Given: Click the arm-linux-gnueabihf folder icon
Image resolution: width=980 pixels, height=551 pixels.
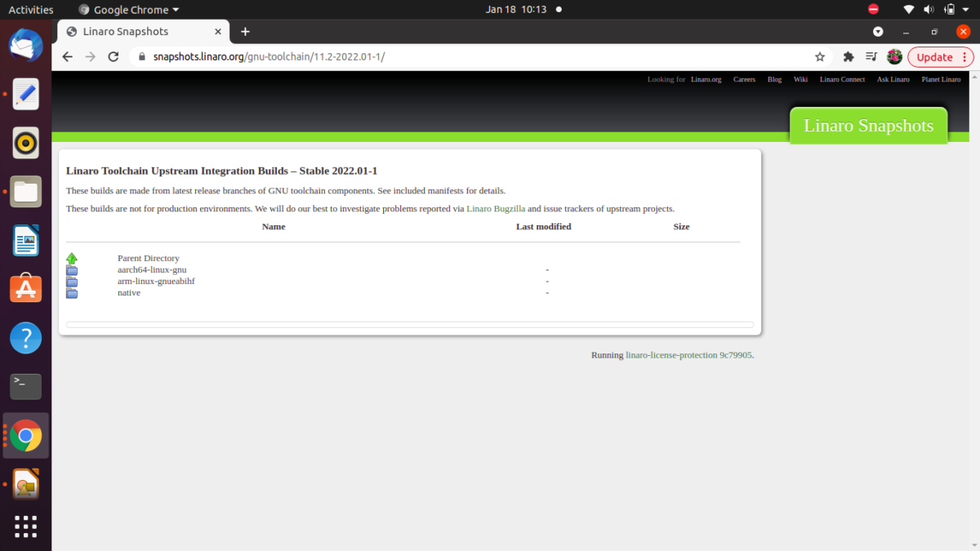Looking at the screenshot, I should click(72, 282).
